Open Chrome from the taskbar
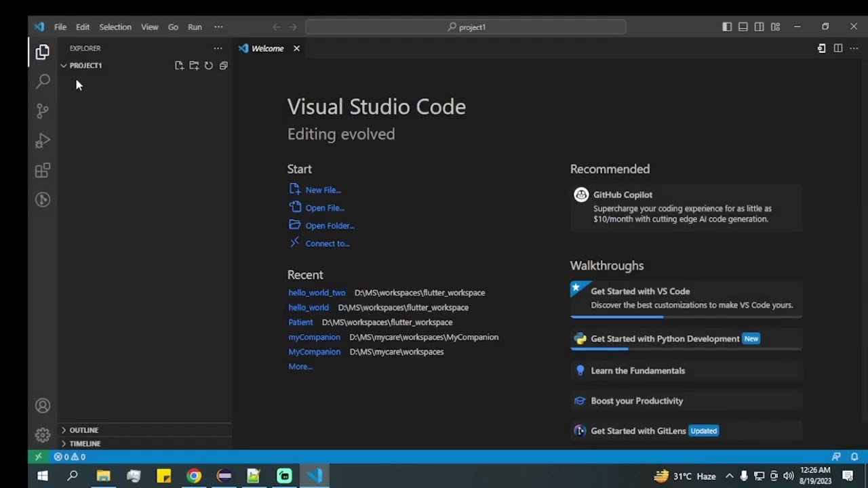The width and height of the screenshot is (868, 488). (x=194, y=476)
